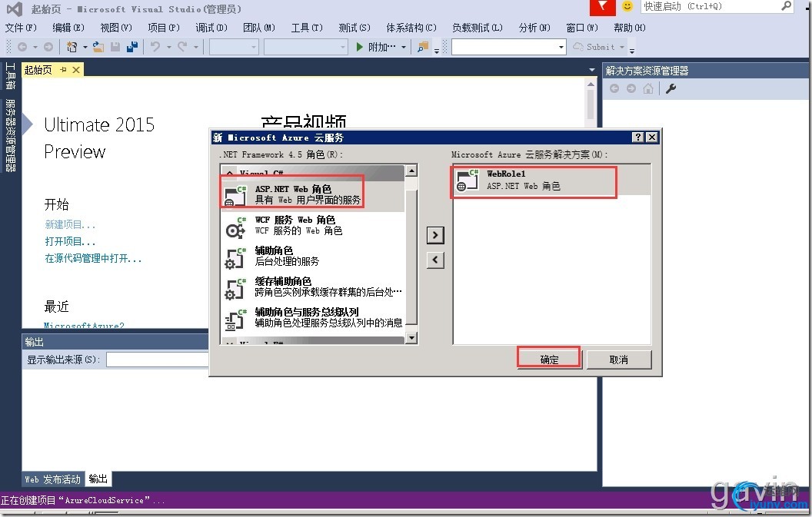Open the empty white toolbar combo box
The width and height of the screenshot is (812, 517).
(x=508, y=47)
